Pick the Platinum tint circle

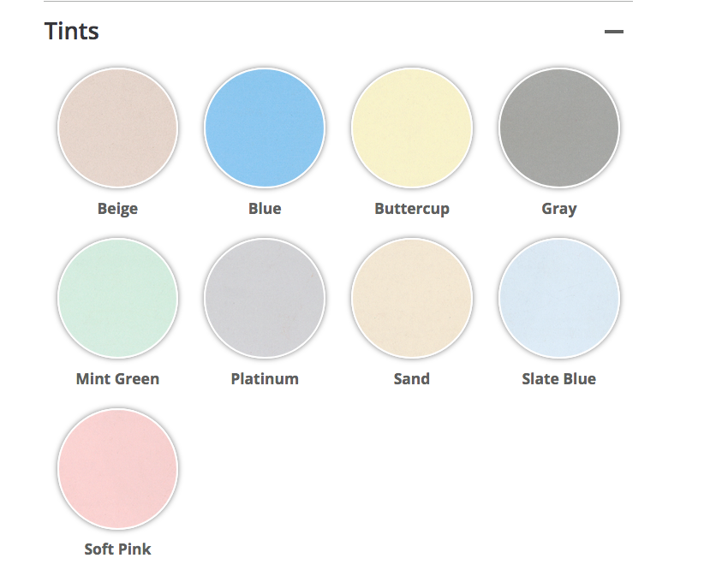coord(265,298)
